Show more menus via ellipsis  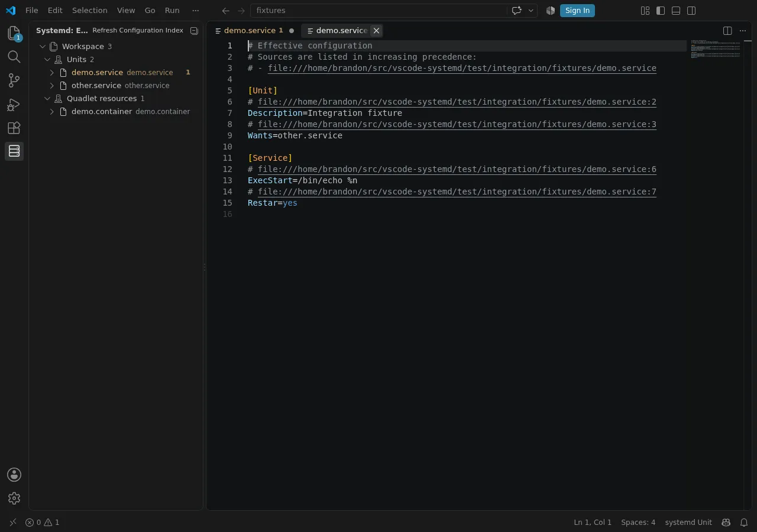point(196,11)
